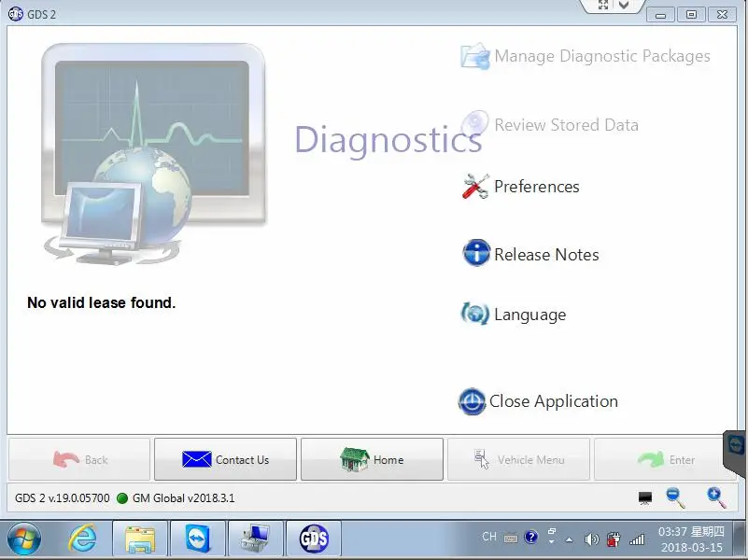748x560 pixels.
Task: Click the Back button
Action: [x=79, y=459]
